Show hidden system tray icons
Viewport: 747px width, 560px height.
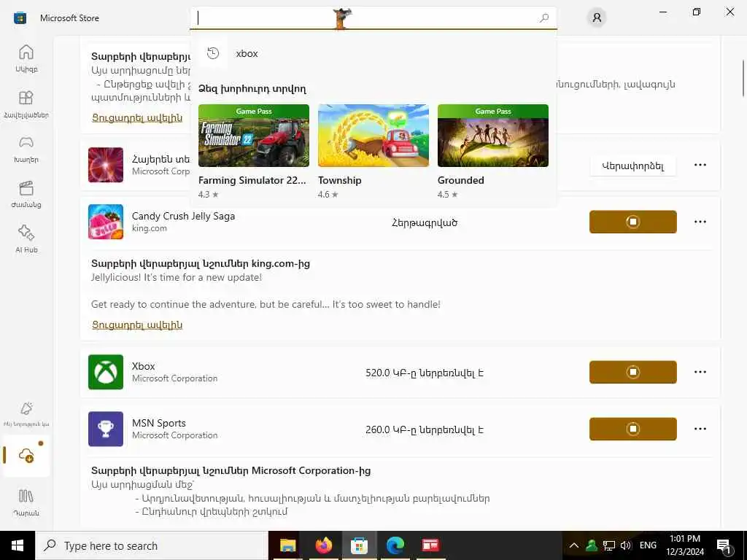click(x=574, y=545)
